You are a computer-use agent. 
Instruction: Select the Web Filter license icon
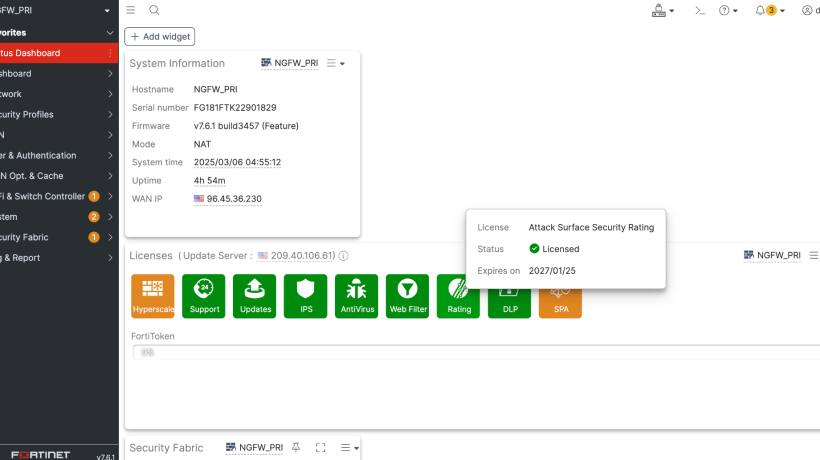pos(407,296)
